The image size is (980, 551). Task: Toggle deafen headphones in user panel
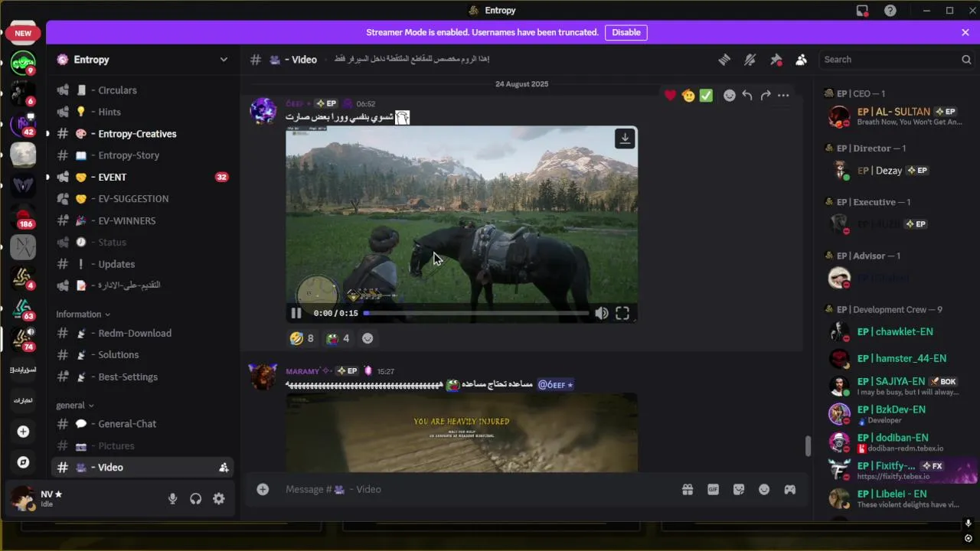point(196,498)
